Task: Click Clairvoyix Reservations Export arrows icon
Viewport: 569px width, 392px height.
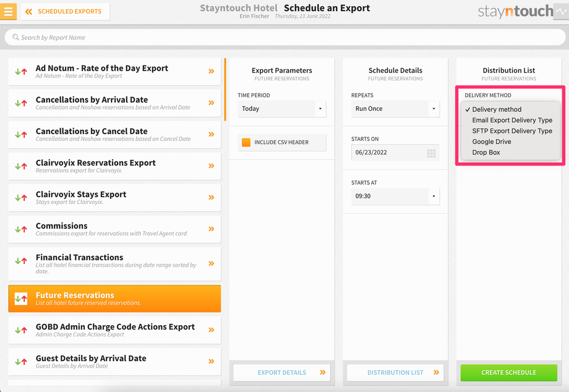Action: tap(21, 166)
